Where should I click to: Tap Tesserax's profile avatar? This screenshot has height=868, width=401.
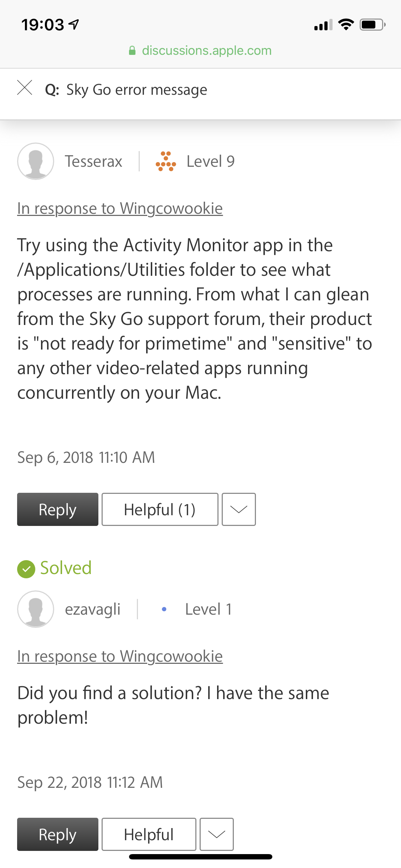pyautogui.click(x=36, y=161)
